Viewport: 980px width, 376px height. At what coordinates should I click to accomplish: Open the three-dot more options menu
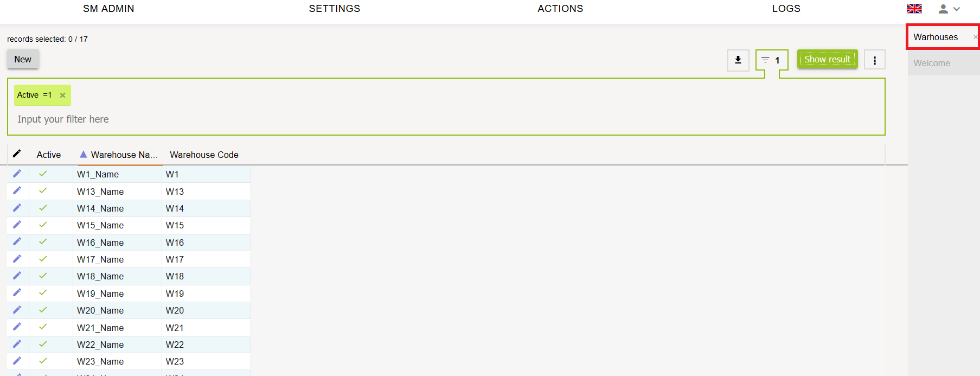tap(874, 60)
